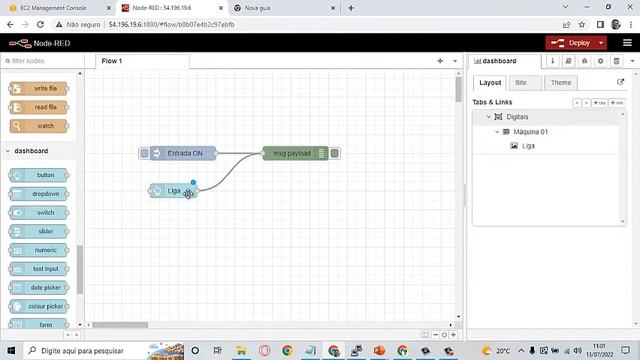Select the date picker palette node
The height and width of the screenshot is (360, 640).
click(38, 288)
